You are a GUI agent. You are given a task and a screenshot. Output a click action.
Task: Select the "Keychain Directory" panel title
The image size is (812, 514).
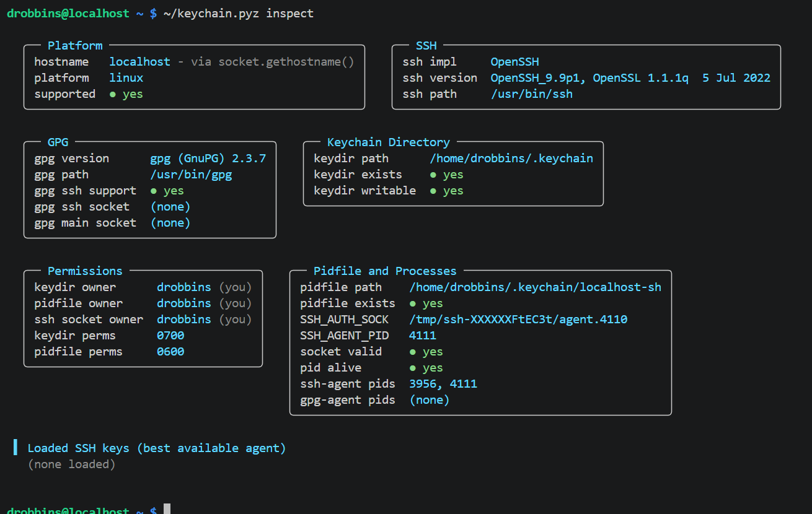pos(389,142)
